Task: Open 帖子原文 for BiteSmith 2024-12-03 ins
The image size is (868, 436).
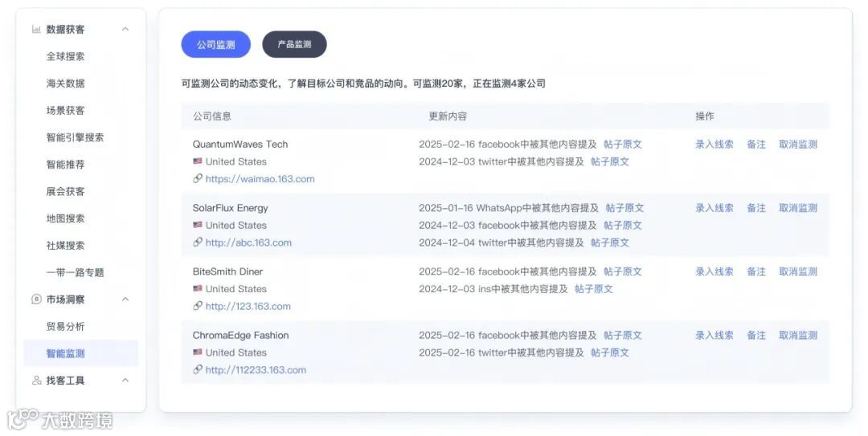Action: 594,289
